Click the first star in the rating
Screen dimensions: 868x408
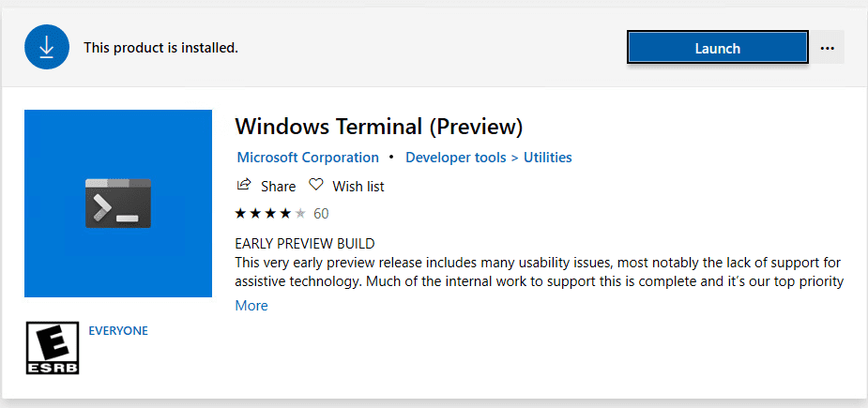tap(240, 213)
